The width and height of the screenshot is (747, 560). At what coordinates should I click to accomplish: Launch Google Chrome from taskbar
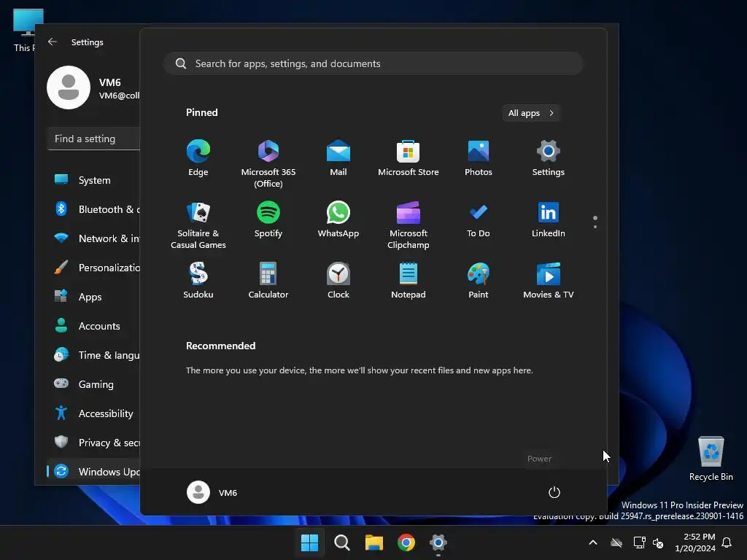click(406, 542)
